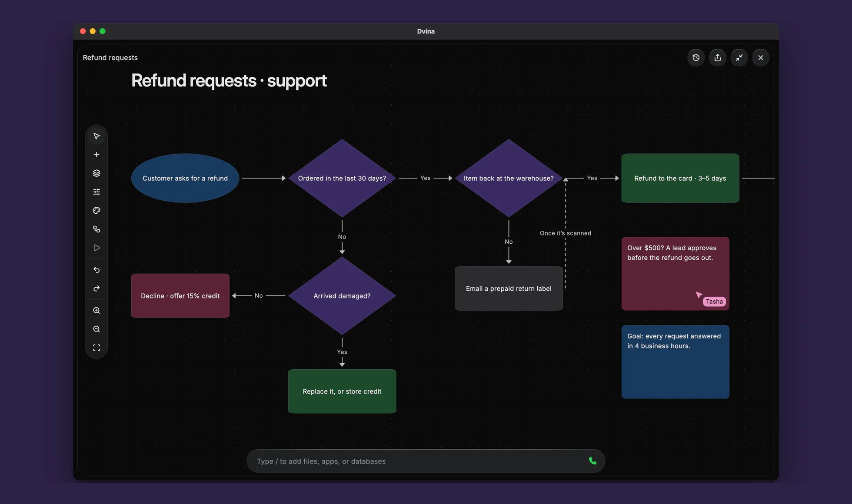Click the Refund requests breadcrumb
The image size is (852, 504).
(110, 57)
